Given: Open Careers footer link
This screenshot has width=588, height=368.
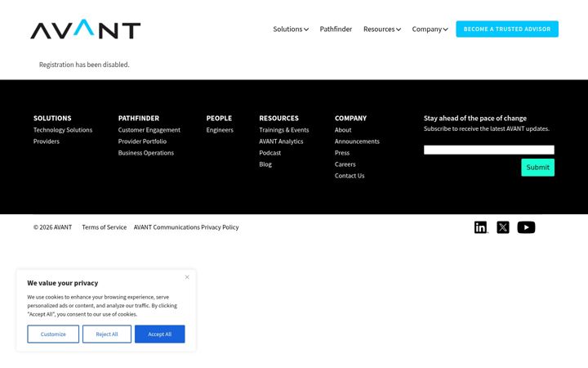Looking at the screenshot, I should [x=345, y=164].
